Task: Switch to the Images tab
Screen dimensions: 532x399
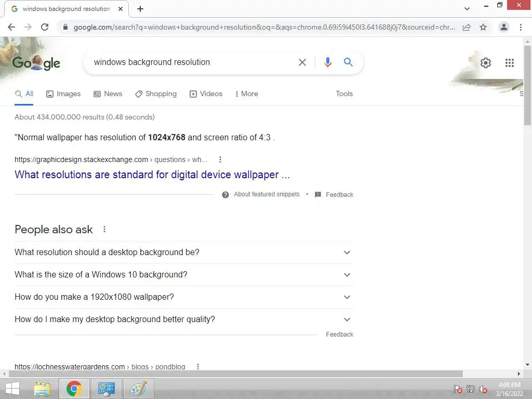Action: click(x=63, y=94)
